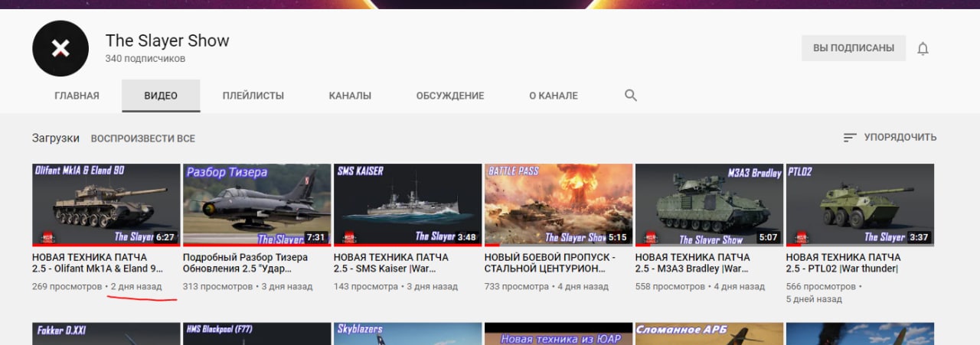Open the Разбор Тизера video thumbnail
Image resolution: width=980 pixels, height=345 pixels.
pos(257,205)
